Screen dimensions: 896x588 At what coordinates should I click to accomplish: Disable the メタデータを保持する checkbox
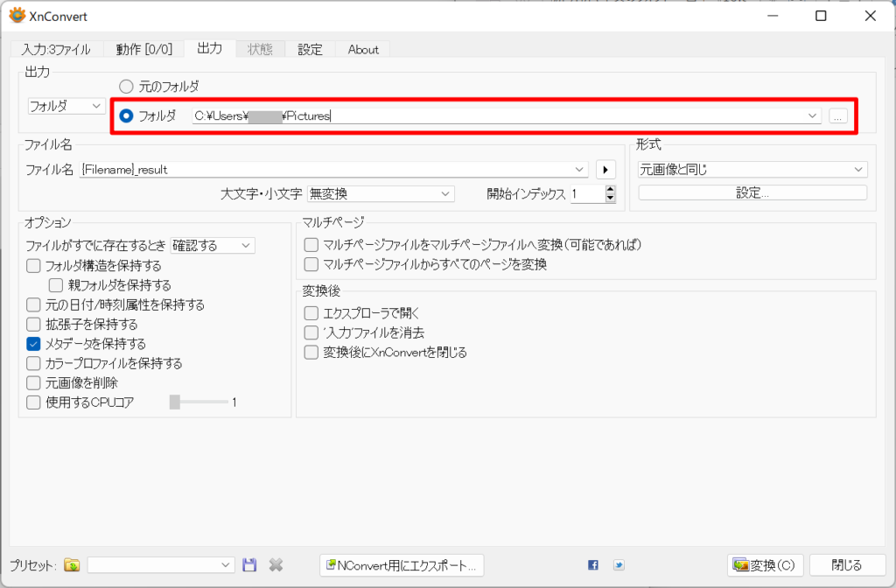(33, 344)
